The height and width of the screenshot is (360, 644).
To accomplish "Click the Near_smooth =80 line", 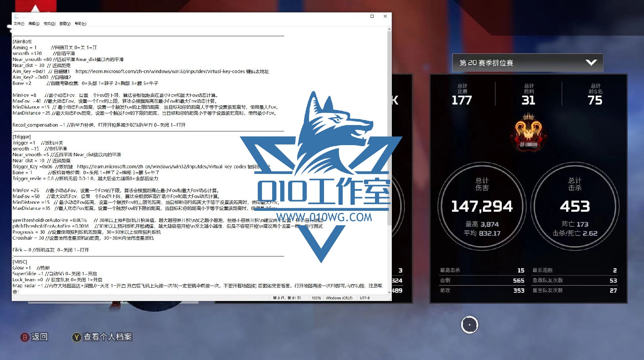I will click(x=68, y=59).
